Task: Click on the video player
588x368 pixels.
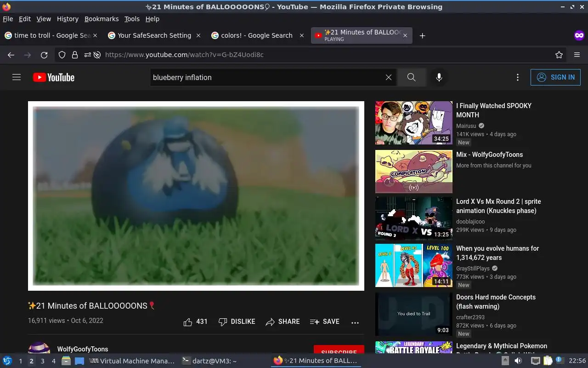Action: tap(196, 196)
